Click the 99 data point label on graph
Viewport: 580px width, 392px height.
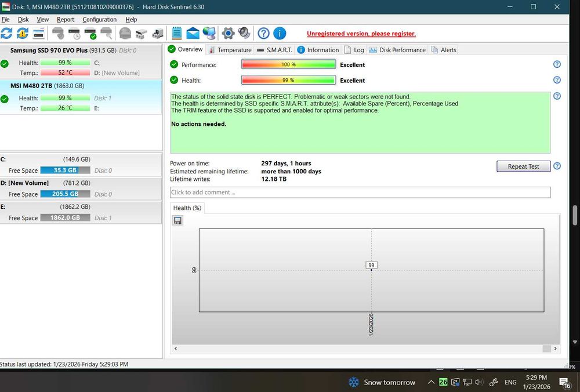371,265
